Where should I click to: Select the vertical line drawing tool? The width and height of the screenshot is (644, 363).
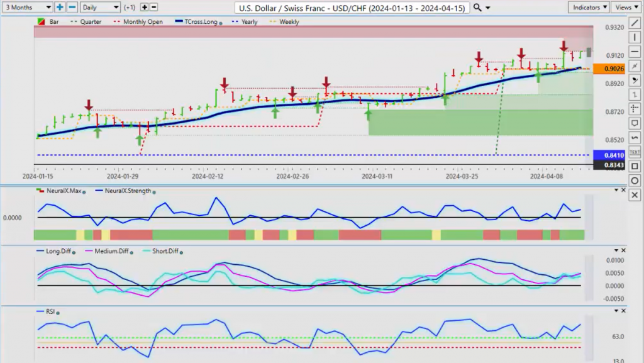(635, 37)
